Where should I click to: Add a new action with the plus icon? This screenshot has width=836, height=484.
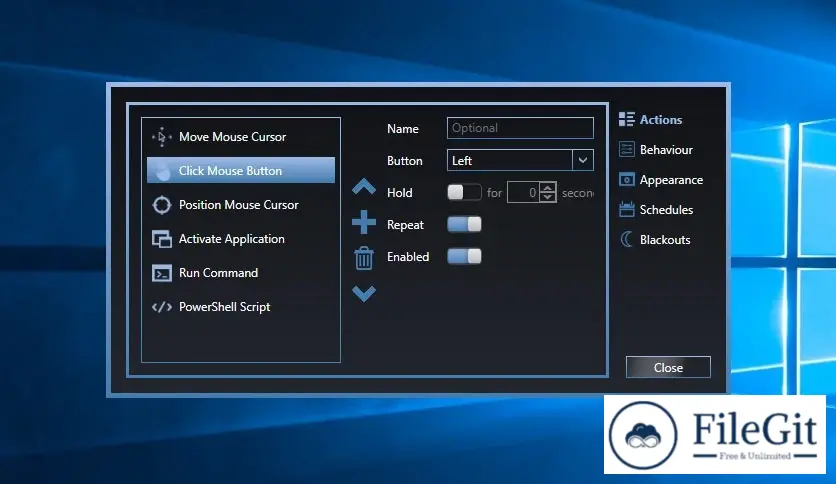(x=364, y=222)
